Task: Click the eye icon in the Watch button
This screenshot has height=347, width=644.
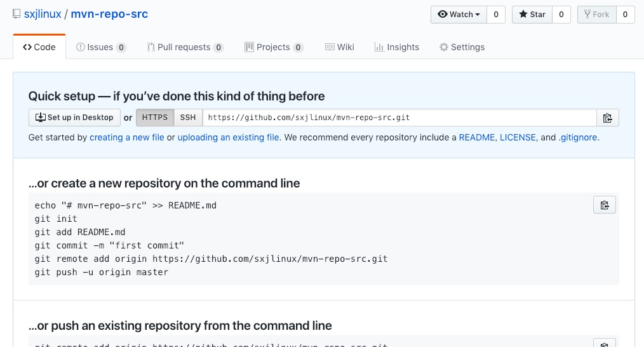Action: [442, 14]
